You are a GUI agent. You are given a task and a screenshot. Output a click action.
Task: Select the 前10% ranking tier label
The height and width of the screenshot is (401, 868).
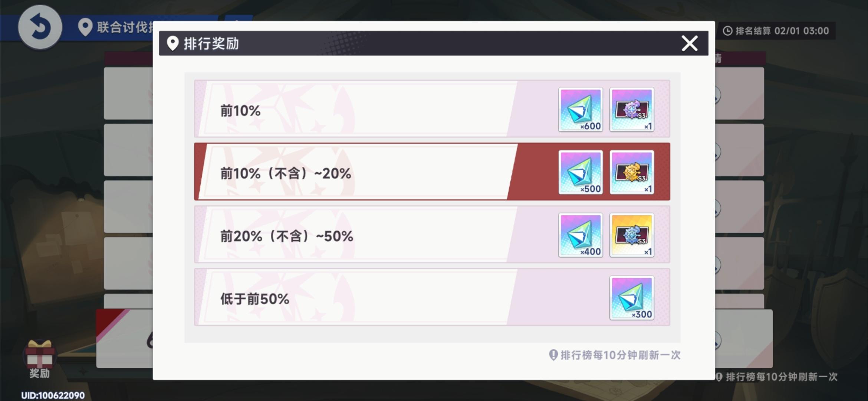[240, 111]
